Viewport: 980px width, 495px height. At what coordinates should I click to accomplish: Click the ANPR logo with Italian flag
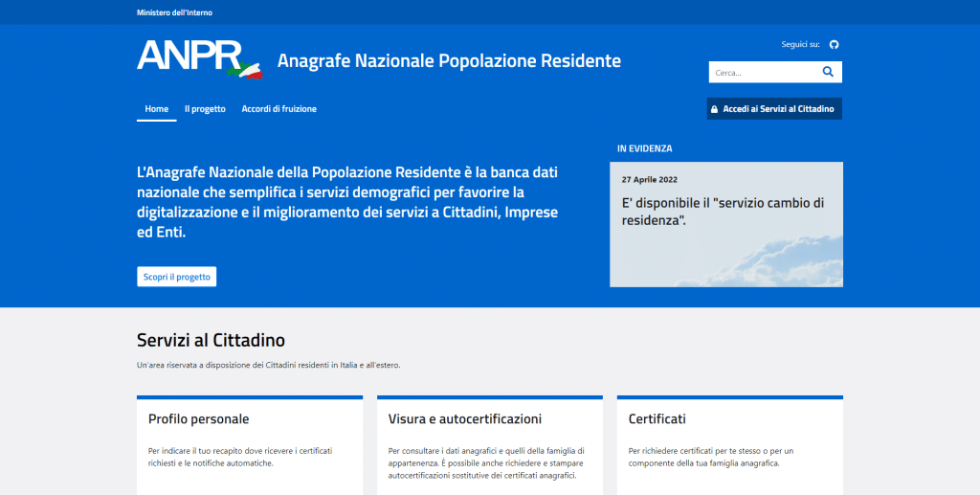click(200, 59)
